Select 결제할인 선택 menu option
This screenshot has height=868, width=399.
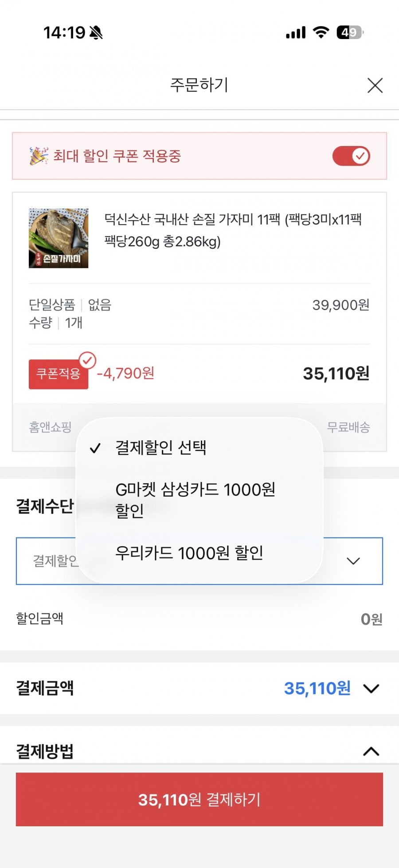160,447
